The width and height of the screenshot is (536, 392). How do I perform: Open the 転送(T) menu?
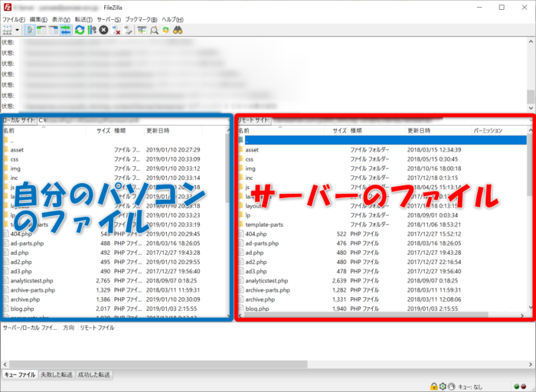[83, 18]
